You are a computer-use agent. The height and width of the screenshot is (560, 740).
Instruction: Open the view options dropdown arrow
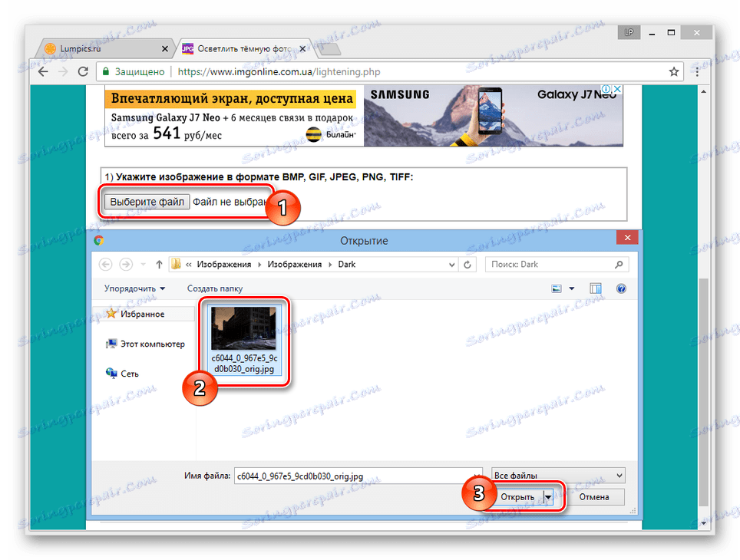(572, 288)
